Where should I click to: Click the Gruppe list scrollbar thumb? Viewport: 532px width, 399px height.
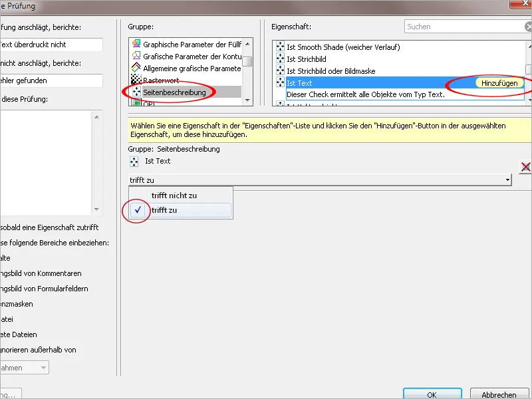(247, 61)
